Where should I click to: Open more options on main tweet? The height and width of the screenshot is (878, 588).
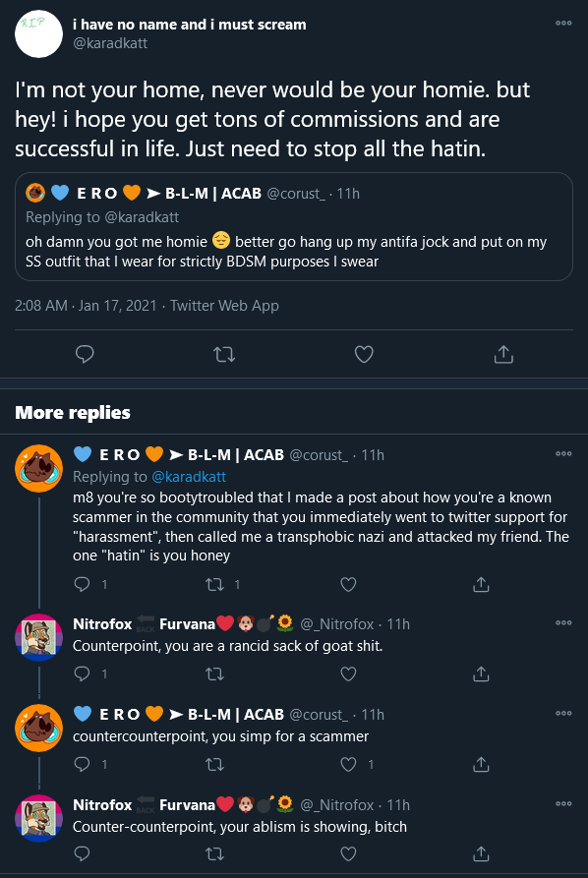click(x=563, y=23)
